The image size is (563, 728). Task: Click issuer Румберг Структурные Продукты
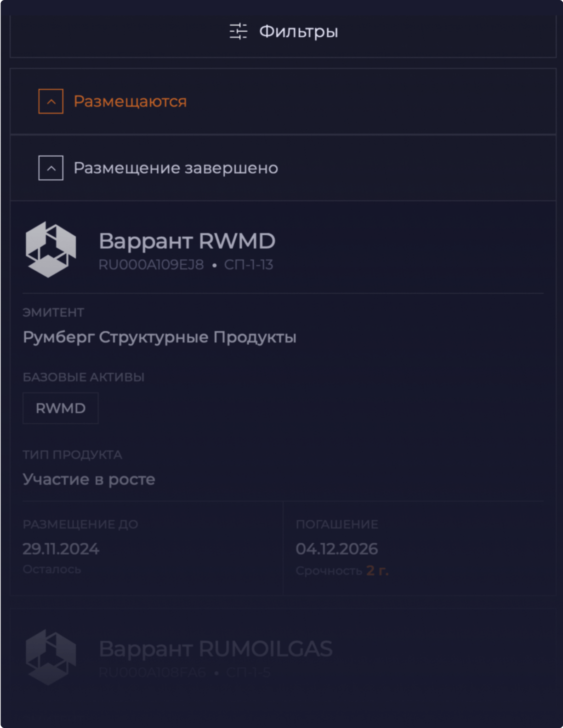point(159,337)
